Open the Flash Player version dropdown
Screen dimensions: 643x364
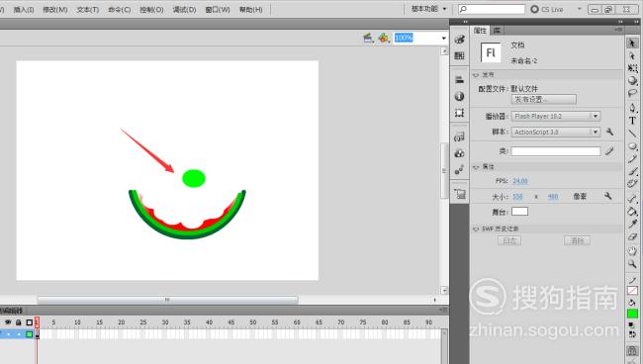(556, 117)
